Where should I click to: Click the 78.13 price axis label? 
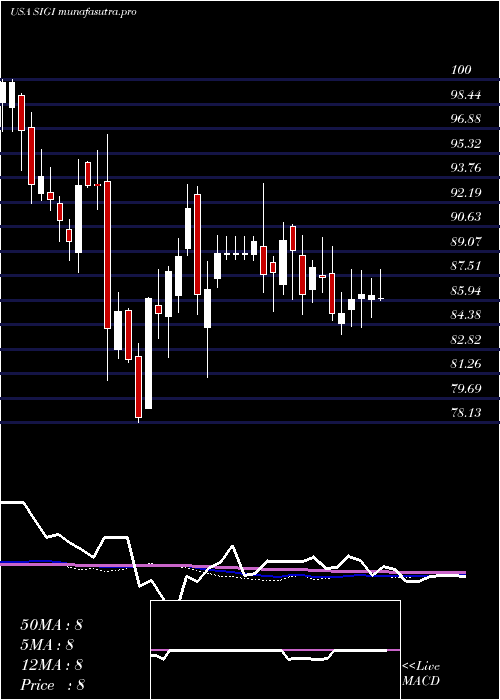(465, 413)
